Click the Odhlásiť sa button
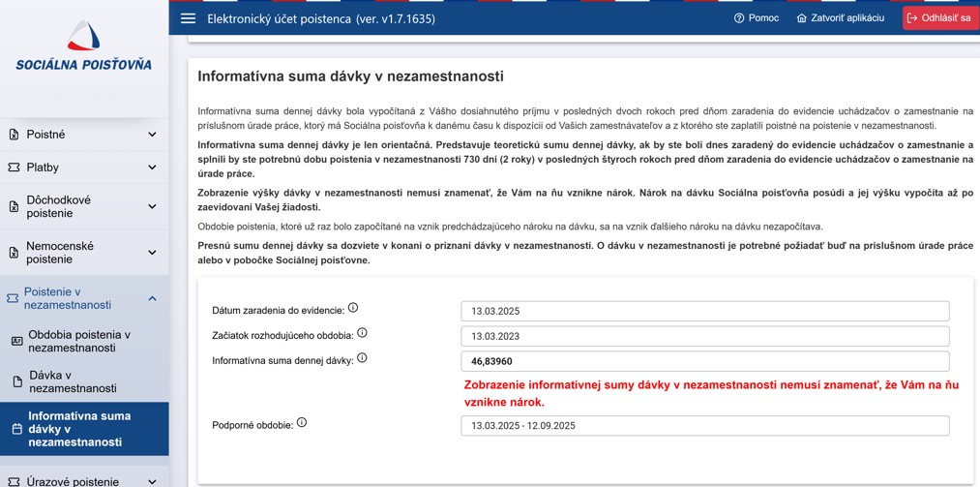Viewport: 980px width, 487px height. (940, 18)
